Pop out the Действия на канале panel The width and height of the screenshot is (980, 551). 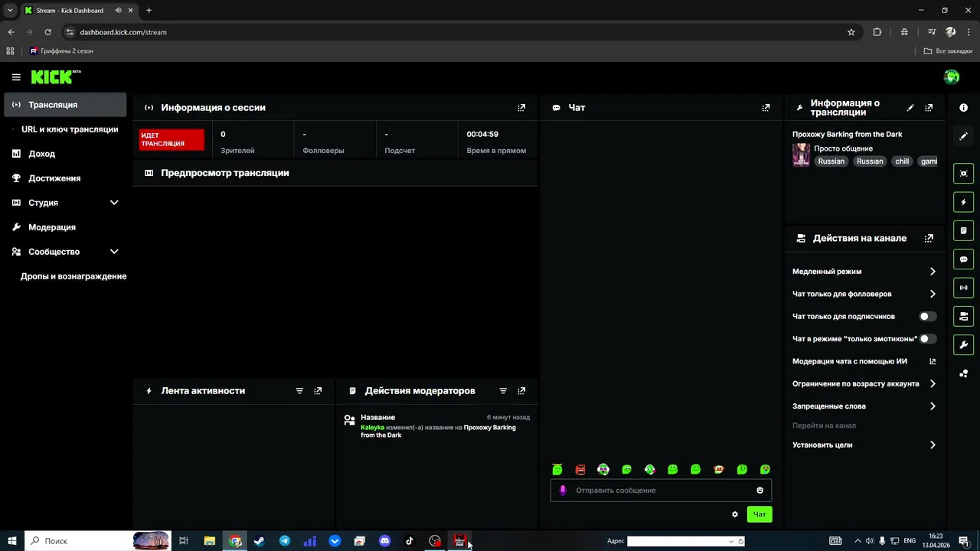(x=929, y=238)
